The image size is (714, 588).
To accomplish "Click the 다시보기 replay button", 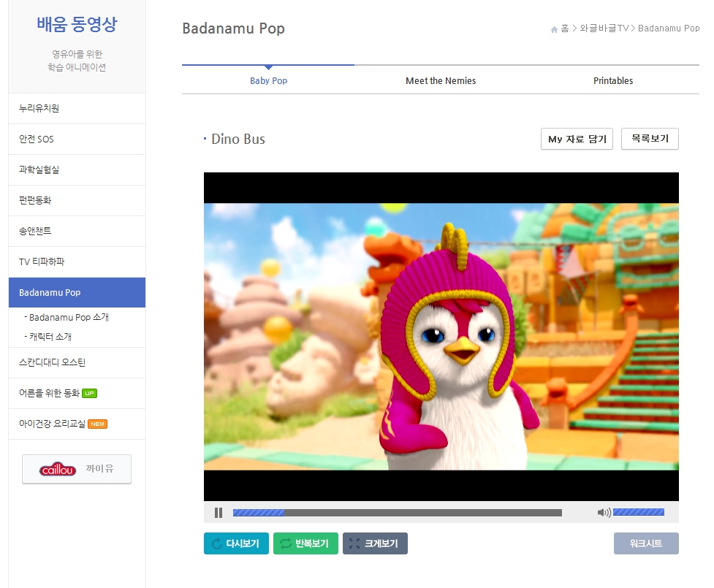I will [x=236, y=543].
